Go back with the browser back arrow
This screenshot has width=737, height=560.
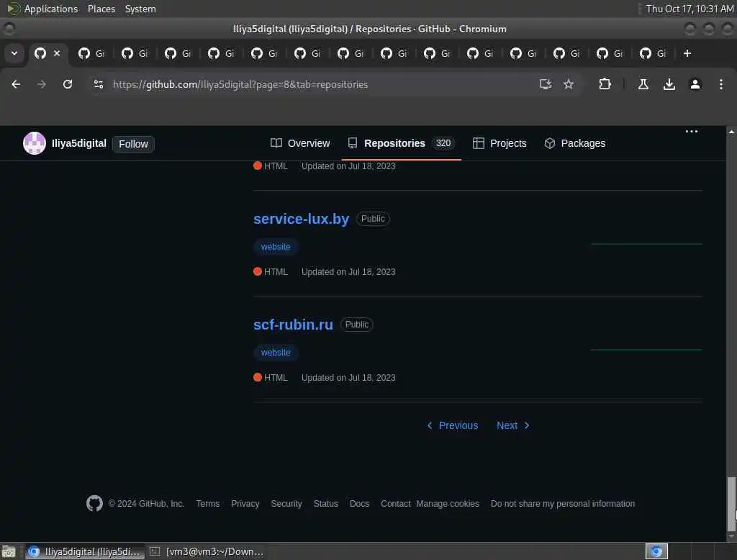tap(16, 84)
